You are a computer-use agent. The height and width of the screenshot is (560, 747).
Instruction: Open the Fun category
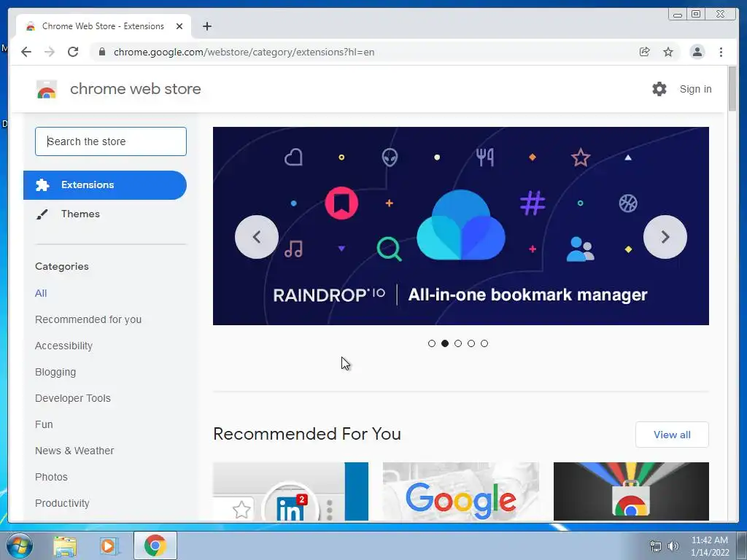click(x=44, y=424)
